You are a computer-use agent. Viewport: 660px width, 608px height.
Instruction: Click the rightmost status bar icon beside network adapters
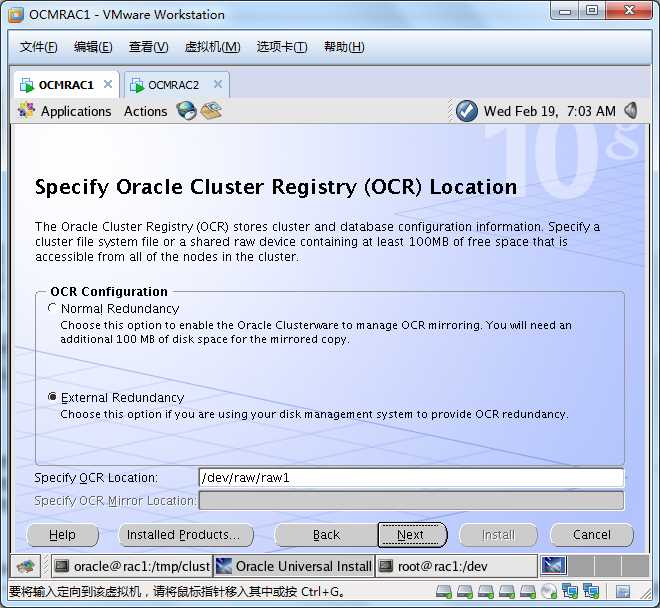[x=623, y=592]
